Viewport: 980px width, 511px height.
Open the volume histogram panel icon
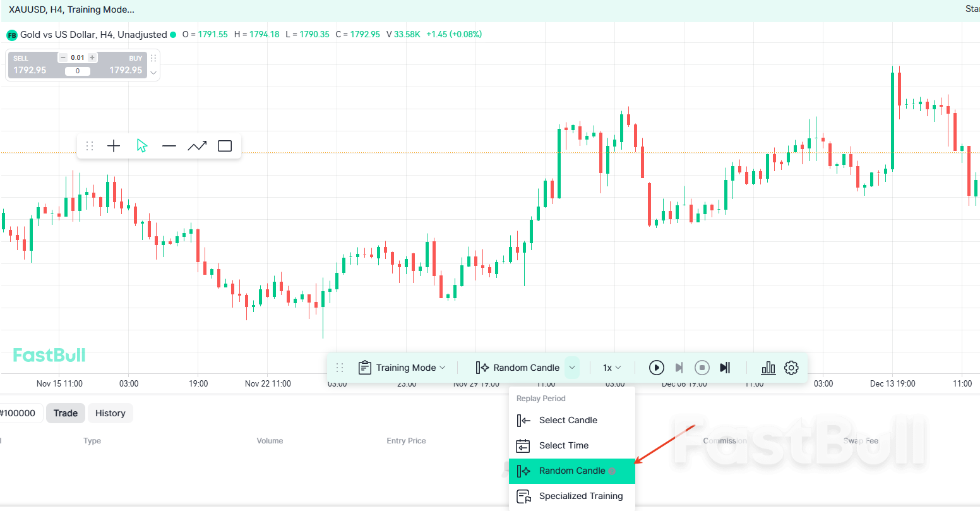[x=768, y=367]
